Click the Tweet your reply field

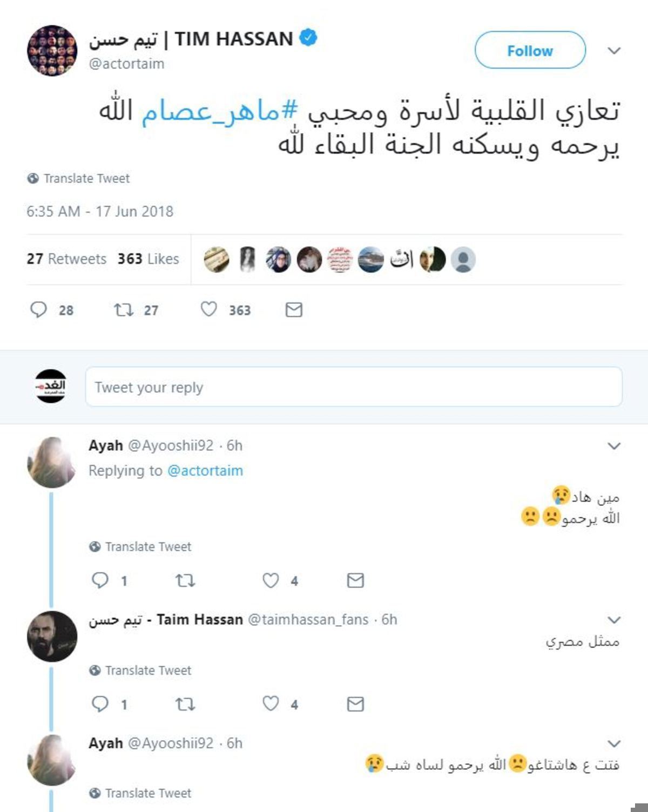(354, 387)
